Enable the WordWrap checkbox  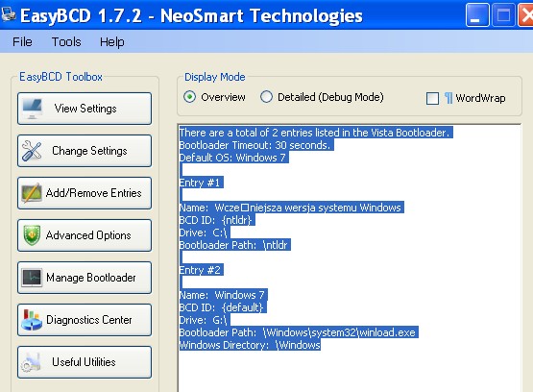[x=432, y=98]
